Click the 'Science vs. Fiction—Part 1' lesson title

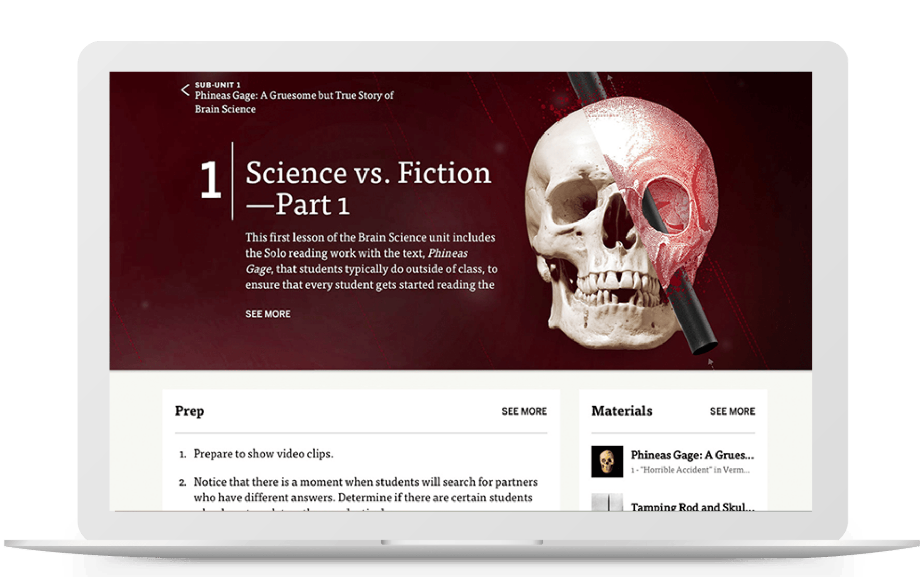pos(368,188)
